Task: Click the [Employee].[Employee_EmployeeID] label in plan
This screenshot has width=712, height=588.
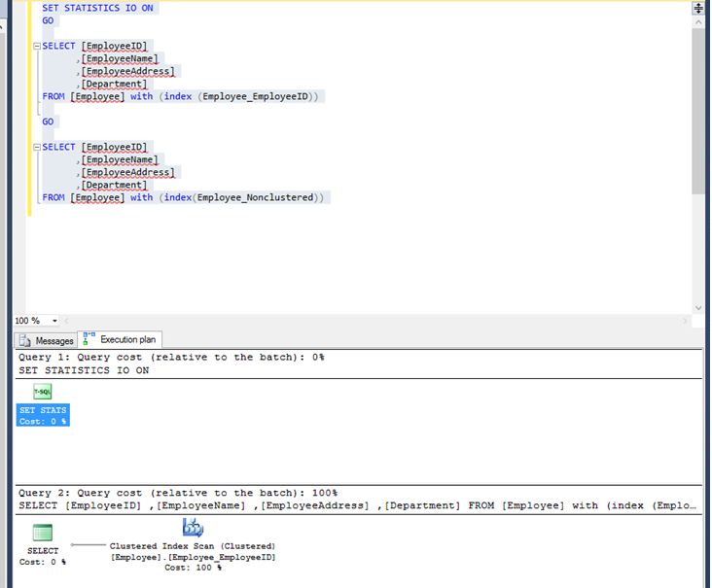Action: click(194, 557)
